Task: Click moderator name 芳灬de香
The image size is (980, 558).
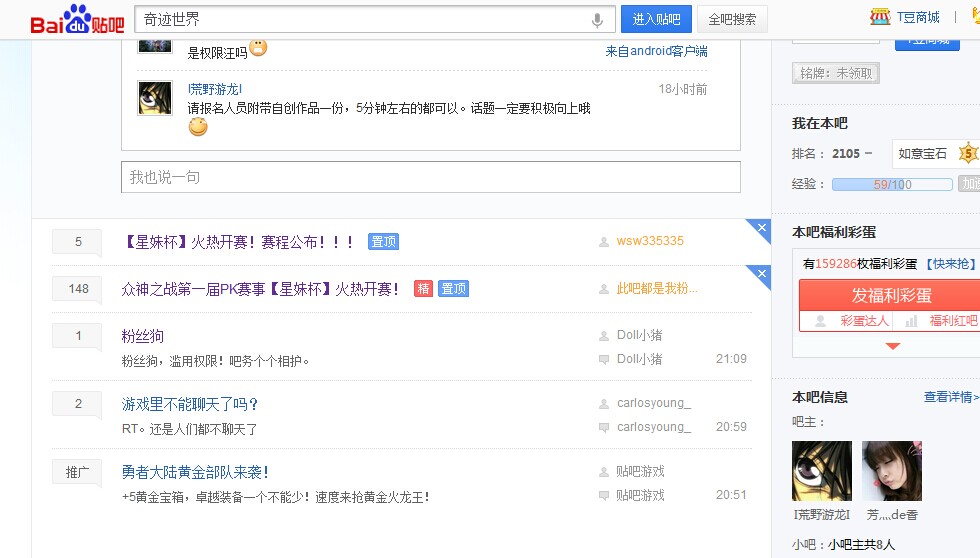Action: point(892,515)
